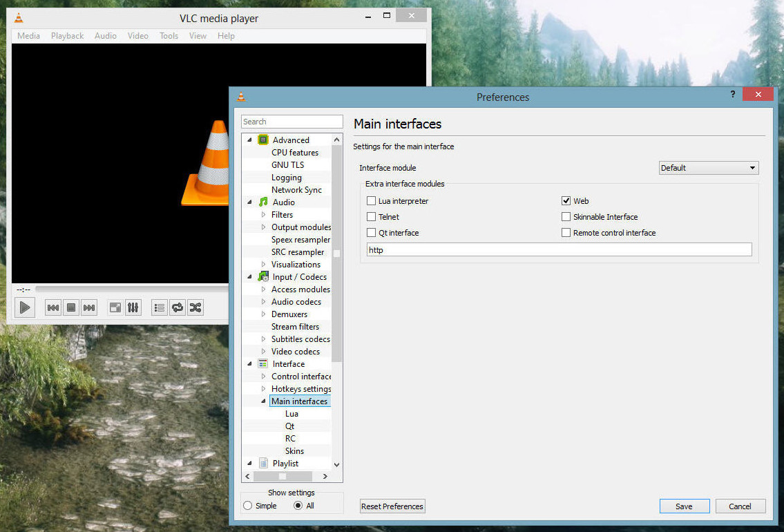This screenshot has width=784, height=532.
Task: Click the Stop playback button
Action: 70,307
